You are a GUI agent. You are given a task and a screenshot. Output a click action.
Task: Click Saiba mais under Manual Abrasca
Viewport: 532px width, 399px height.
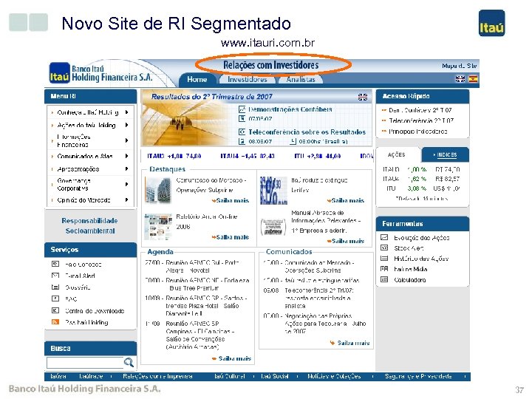346,241
